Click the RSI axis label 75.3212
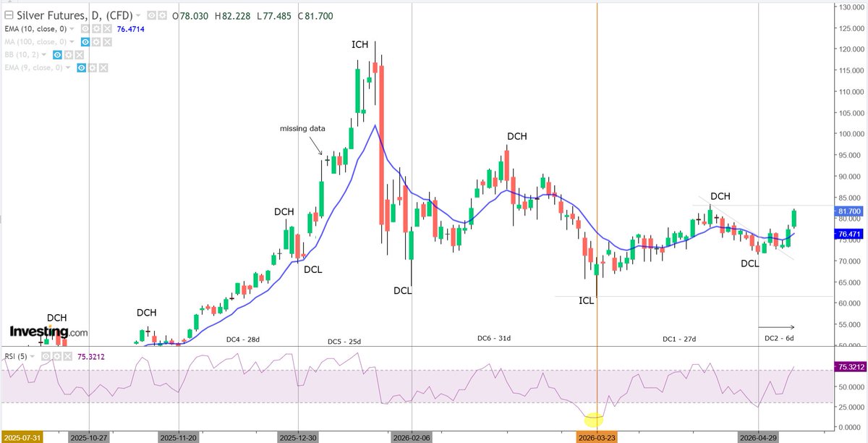The height and width of the screenshot is (443, 868). point(849,367)
